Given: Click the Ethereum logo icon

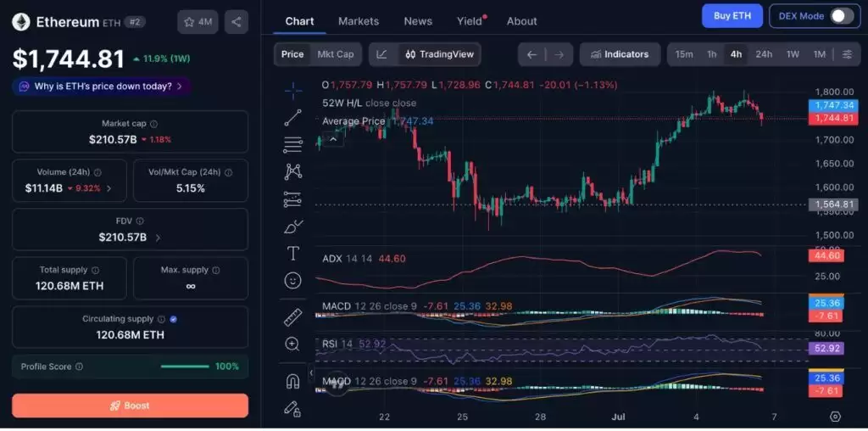Looking at the screenshot, I should [21, 21].
